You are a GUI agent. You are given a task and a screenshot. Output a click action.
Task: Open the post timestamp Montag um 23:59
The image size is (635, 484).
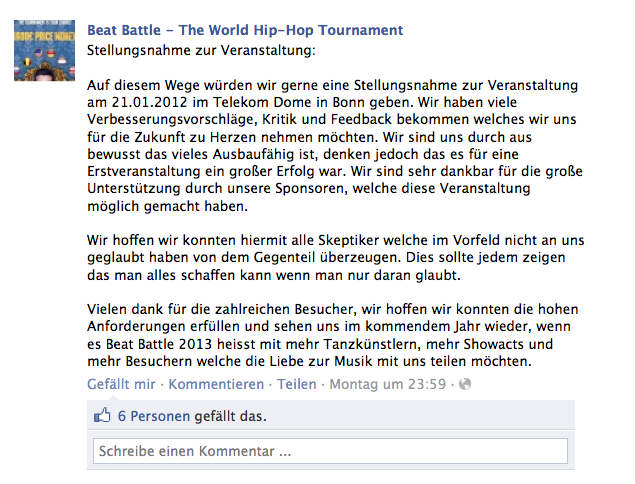[x=388, y=384]
